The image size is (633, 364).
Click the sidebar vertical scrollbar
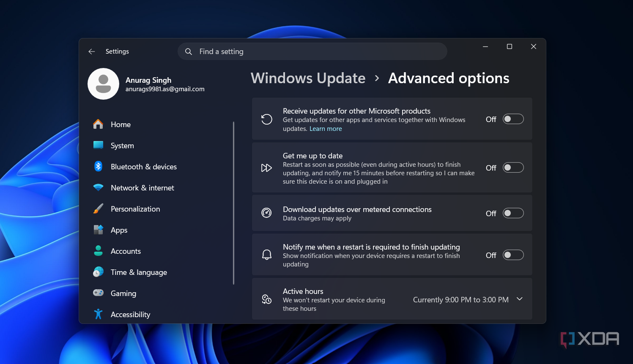coord(233,203)
